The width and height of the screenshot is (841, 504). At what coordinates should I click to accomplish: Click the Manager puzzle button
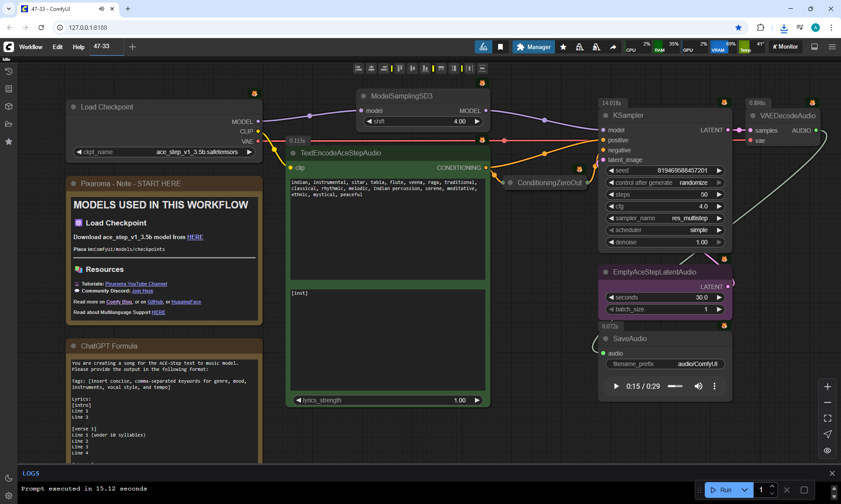coord(533,47)
